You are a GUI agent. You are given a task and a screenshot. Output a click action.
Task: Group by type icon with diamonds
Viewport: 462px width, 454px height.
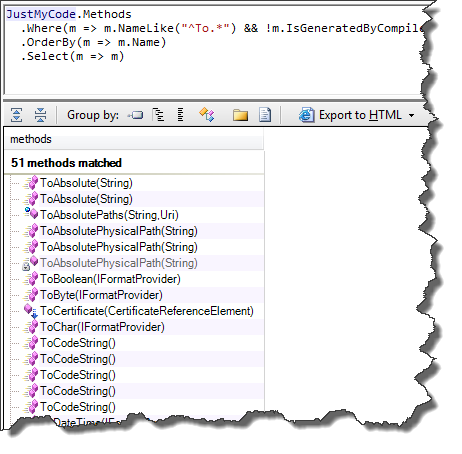point(207,115)
